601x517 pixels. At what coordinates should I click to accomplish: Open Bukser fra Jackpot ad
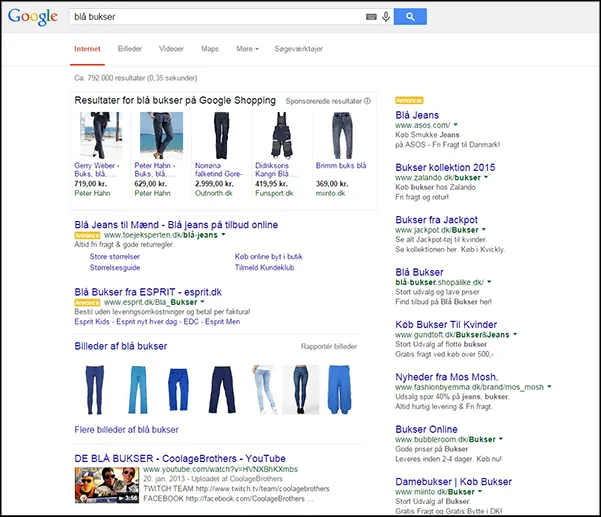point(437,220)
